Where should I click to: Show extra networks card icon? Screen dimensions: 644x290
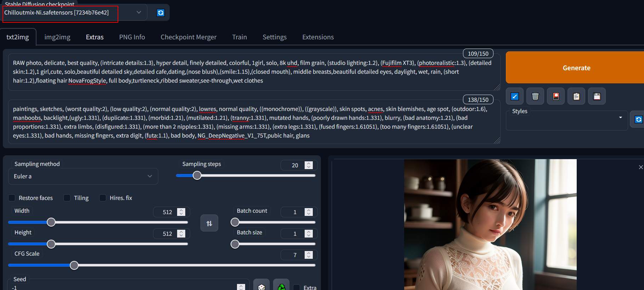(x=556, y=96)
